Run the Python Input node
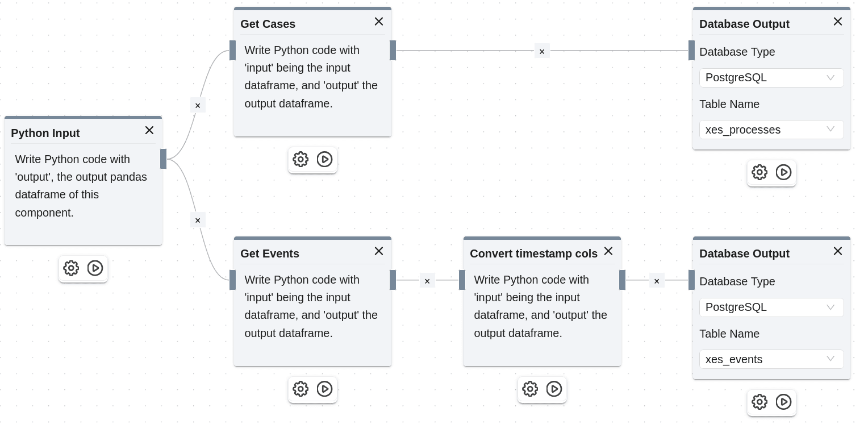Image resolution: width=868 pixels, height=424 pixels. [x=95, y=268]
